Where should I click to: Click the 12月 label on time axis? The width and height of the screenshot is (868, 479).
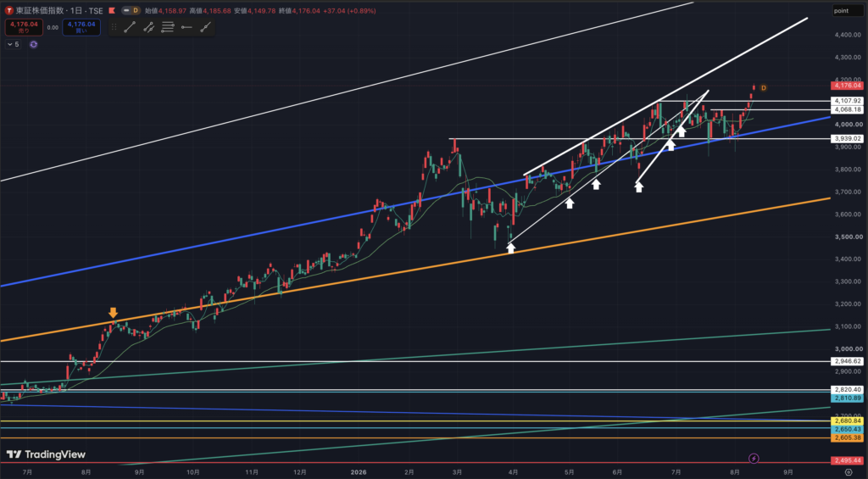[301, 472]
